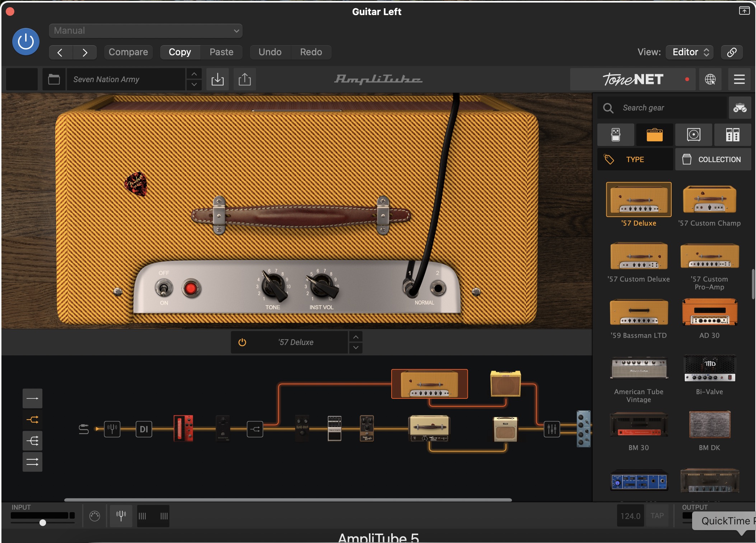Screen dimensions: 756x543
Task: Click the DI block in signal chain
Action: tap(144, 429)
